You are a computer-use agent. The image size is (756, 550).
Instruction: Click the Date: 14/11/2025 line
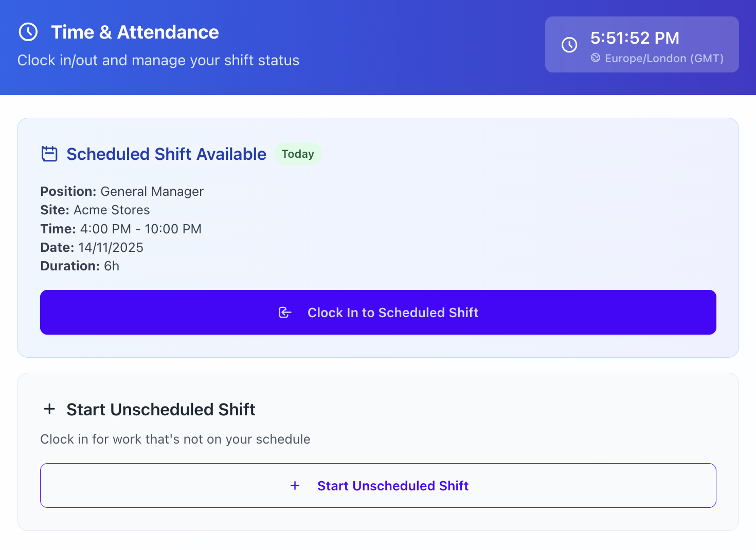coord(92,248)
